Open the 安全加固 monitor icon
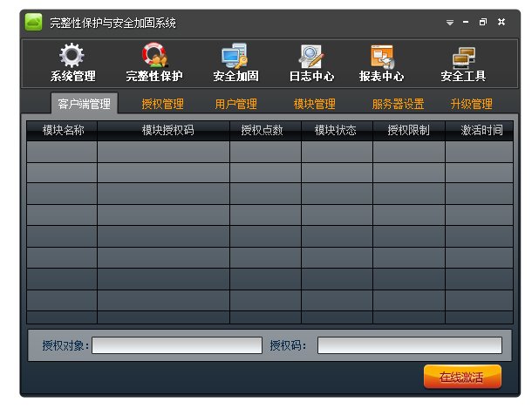The height and width of the screenshot is (409, 532). tap(235, 58)
